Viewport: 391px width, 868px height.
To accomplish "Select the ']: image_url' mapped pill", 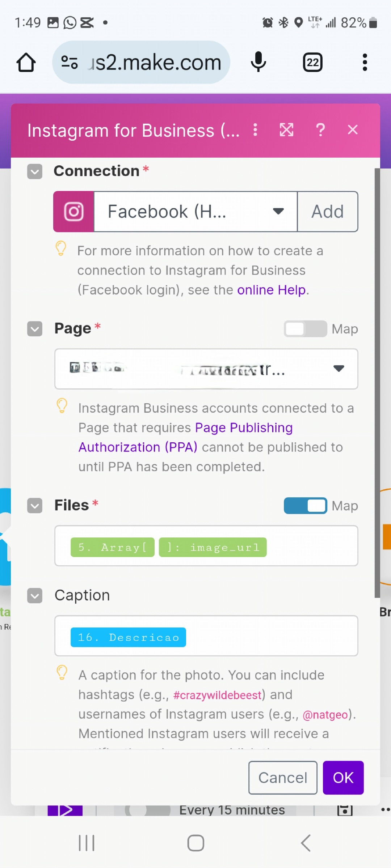I will pos(213,547).
